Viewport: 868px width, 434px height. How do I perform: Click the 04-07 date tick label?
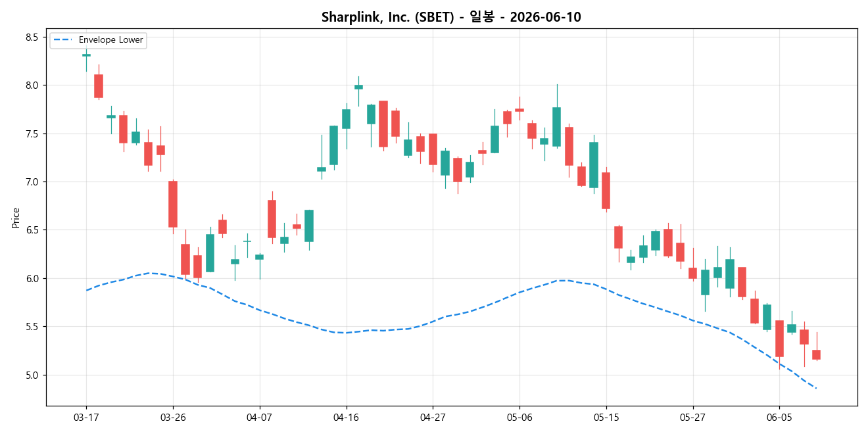coord(259,418)
